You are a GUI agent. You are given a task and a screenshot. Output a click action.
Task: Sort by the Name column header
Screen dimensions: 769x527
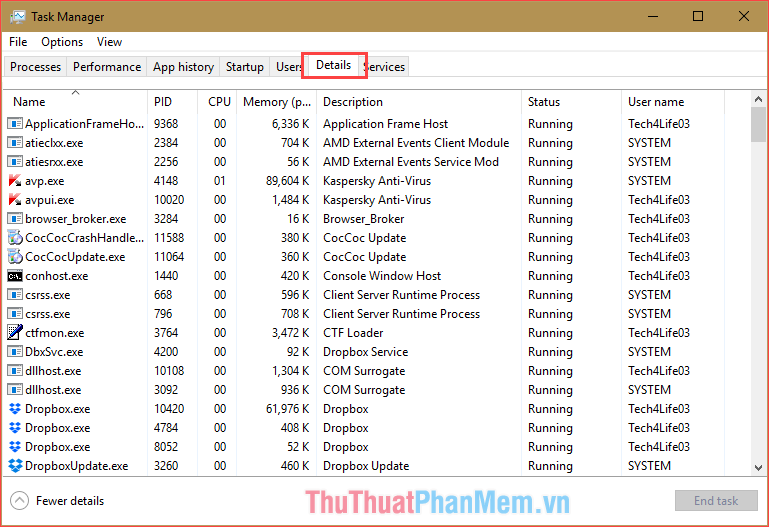75,101
